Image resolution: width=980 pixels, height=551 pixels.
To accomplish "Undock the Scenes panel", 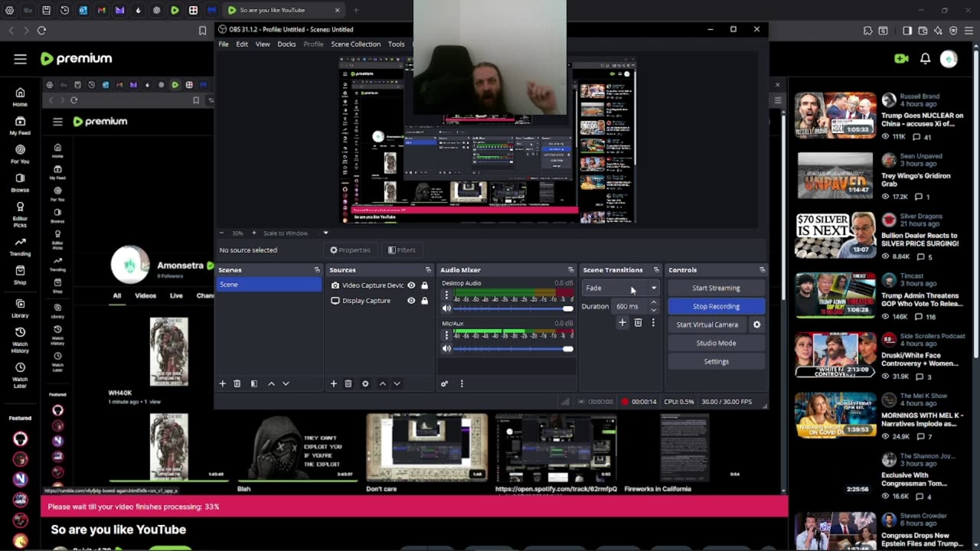I will (x=317, y=270).
